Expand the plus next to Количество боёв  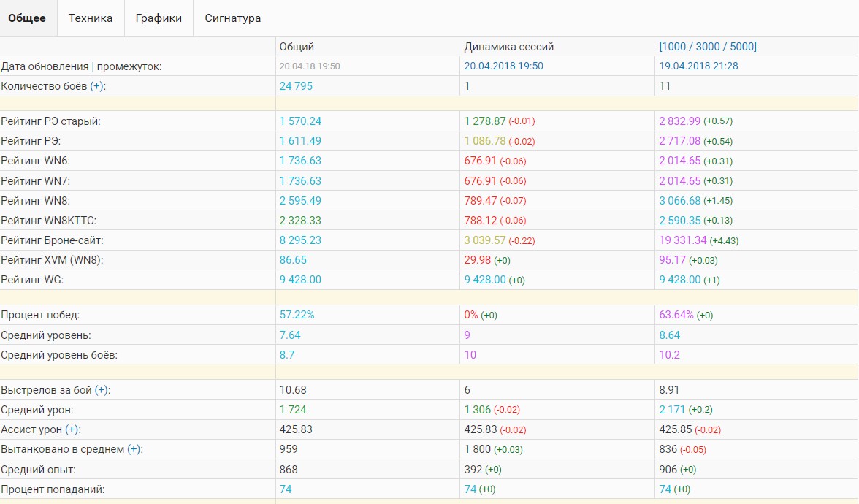pos(97,86)
